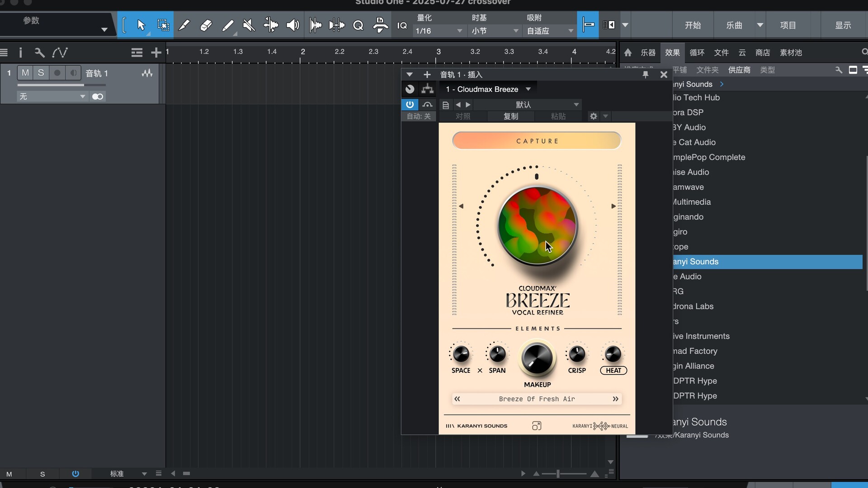Sort browser by 供应商
The width and height of the screenshot is (868, 488).
[739, 70]
